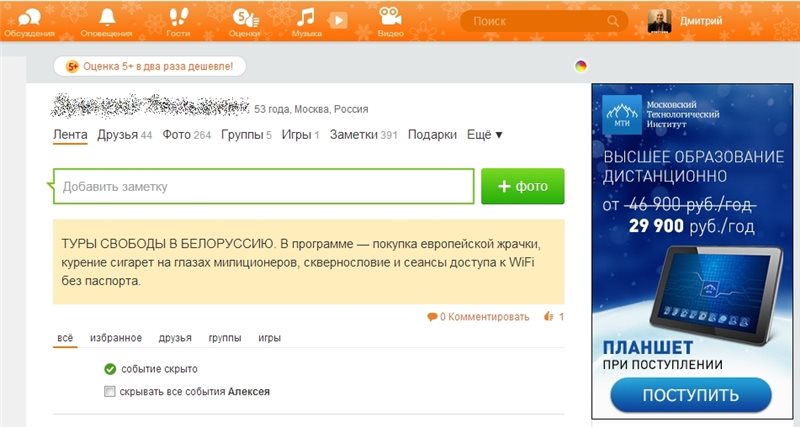Image resolution: width=800 pixels, height=427 pixels.
Task: Click the 29 900 руб./год price text
Action: pyautogui.click(x=691, y=225)
